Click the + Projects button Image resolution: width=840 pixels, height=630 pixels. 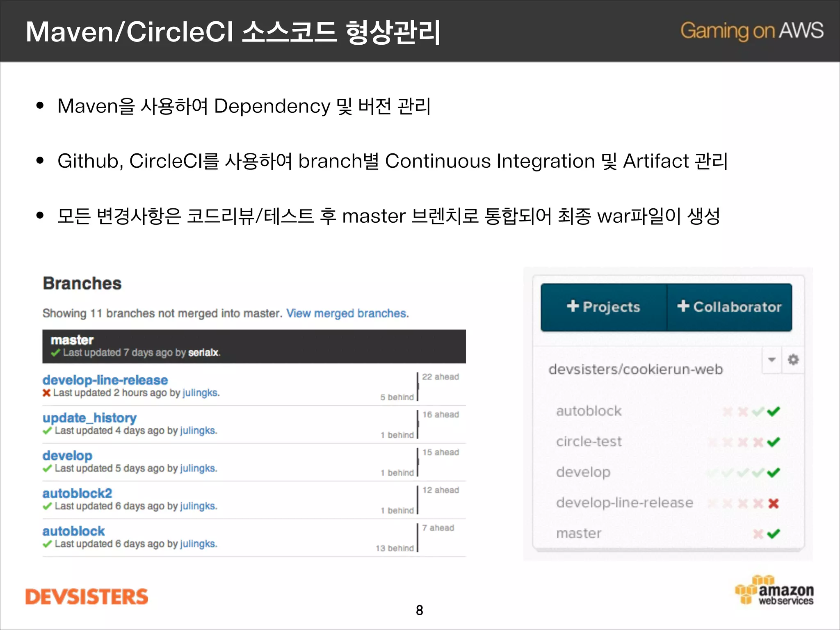click(604, 307)
